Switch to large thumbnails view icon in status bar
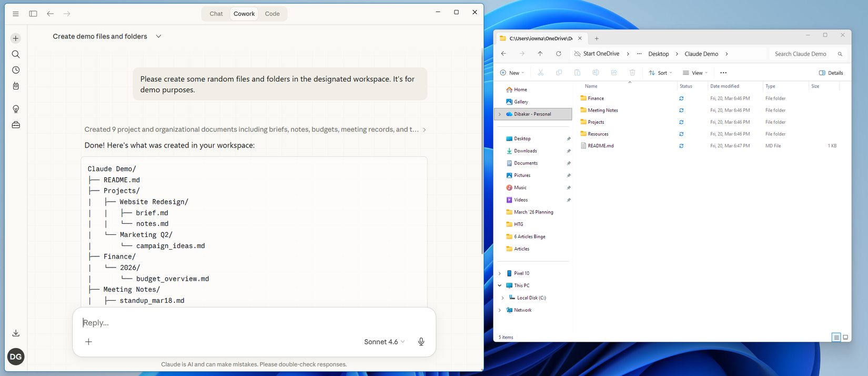The width and height of the screenshot is (868, 376). [845, 338]
